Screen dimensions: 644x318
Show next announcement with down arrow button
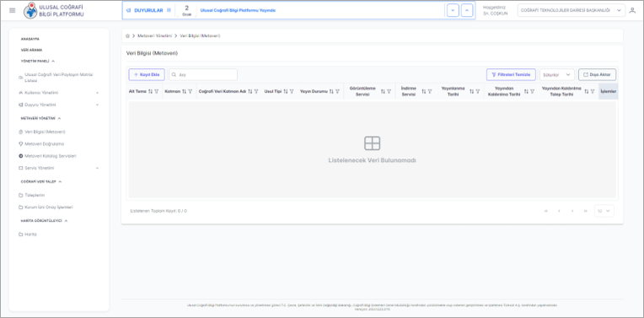click(453, 10)
